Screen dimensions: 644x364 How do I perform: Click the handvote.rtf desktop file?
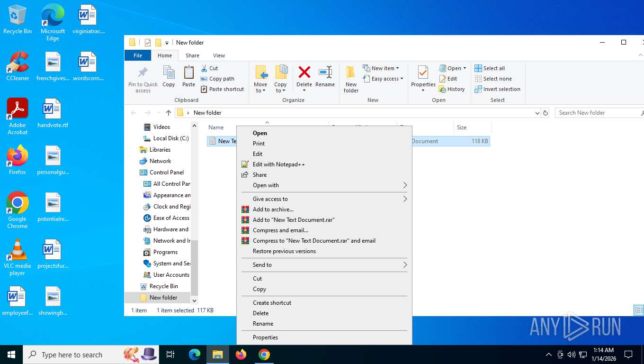click(x=53, y=113)
